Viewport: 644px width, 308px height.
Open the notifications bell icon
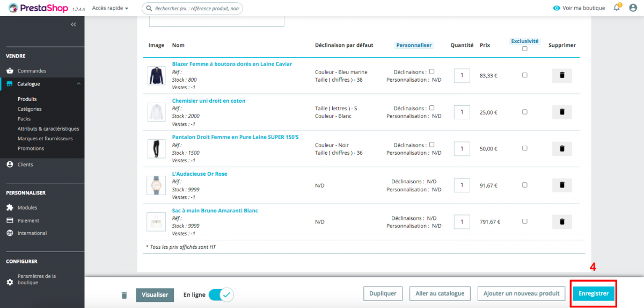pos(617,8)
